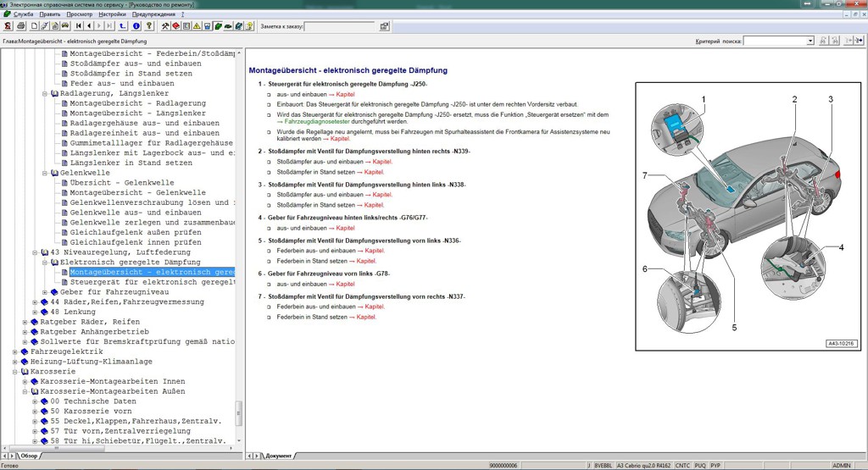Select Steuergerät für elektronisch geregelte tree item
This screenshot has height=470, width=868.
coord(153,283)
